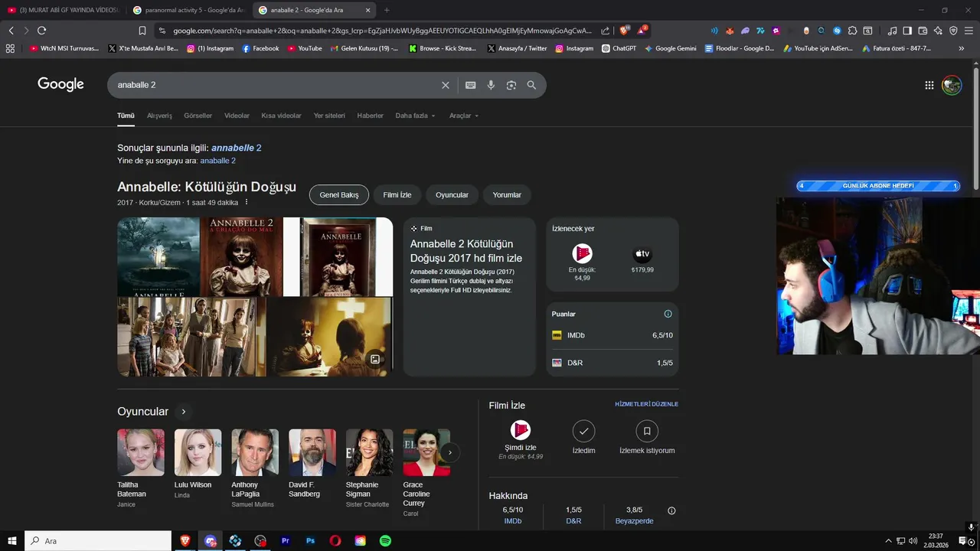Select the Yorumlar chip
This screenshot has width=980, height=551.
click(x=507, y=195)
